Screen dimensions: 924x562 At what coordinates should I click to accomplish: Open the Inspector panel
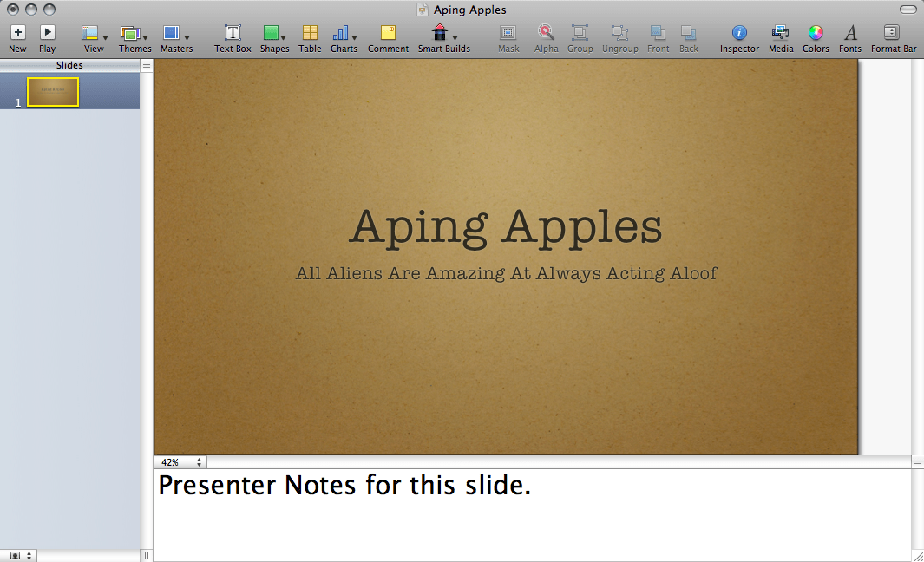click(x=739, y=33)
